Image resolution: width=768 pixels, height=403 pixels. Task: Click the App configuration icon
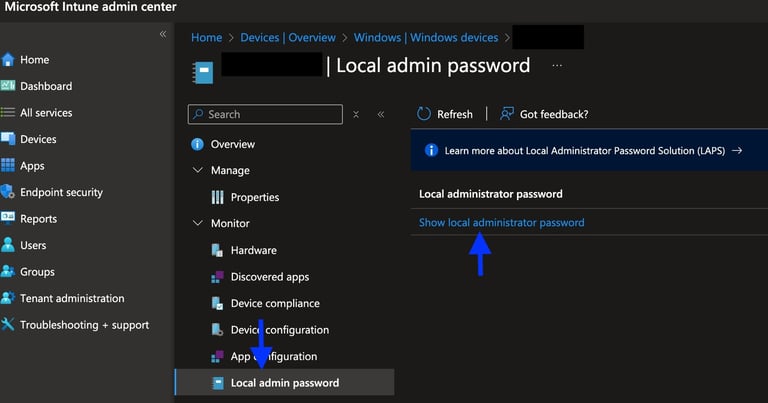pyautogui.click(x=217, y=356)
